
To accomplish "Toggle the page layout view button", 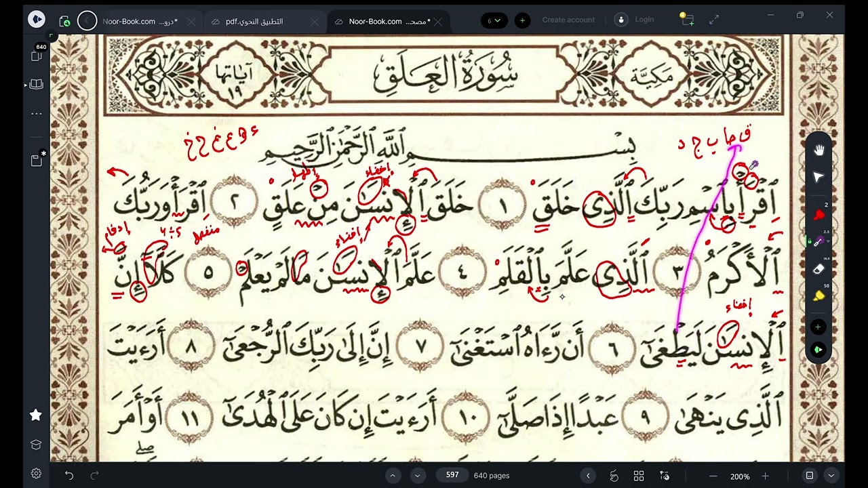I will click(809, 476).
